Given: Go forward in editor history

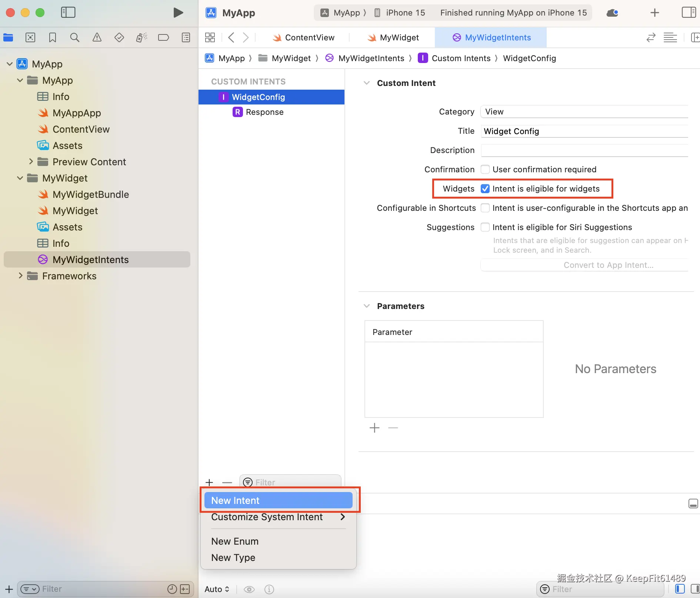Looking at the screenshot, I should pos(246,37).
